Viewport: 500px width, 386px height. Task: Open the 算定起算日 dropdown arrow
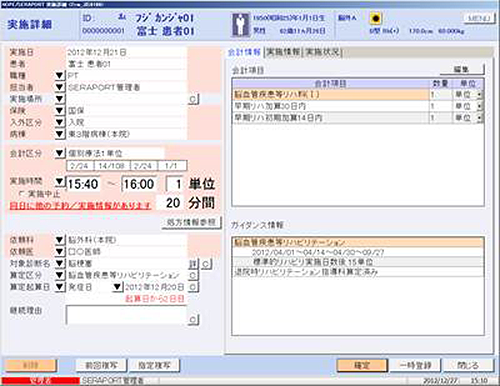(x=59, y=287)
